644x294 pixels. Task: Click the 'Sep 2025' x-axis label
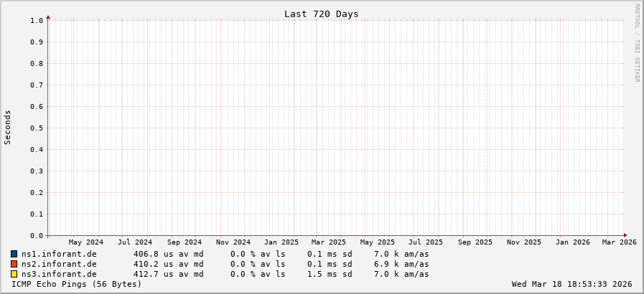pos(475,242)
